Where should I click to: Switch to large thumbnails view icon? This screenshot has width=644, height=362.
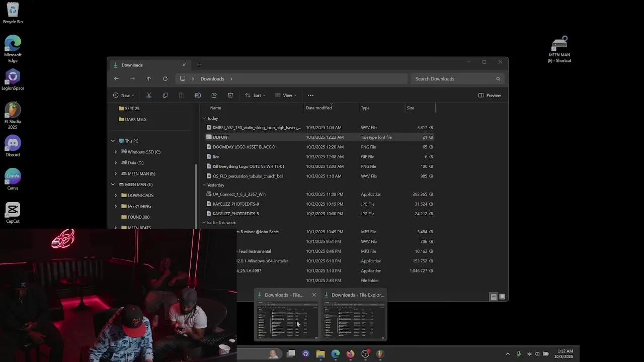point(502,297)
